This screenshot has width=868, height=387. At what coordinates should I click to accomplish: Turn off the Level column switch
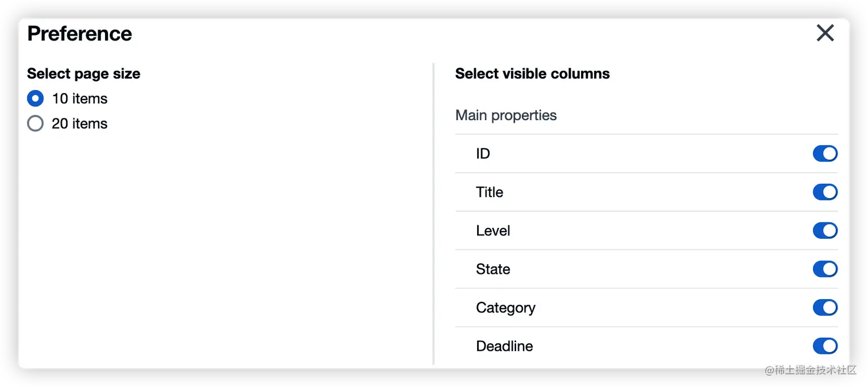point(825,231)
